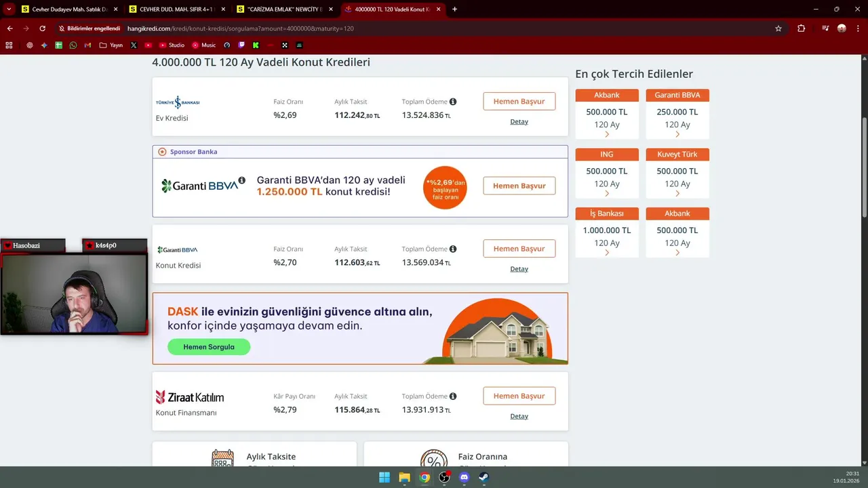Click Hemen Başvur for Ziraat Katılım
This screenshot has width=868, height=488.
pyautogui.click(x=519, y=396)
